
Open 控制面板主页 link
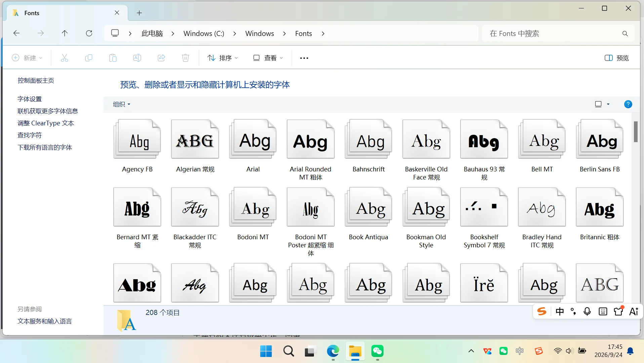(x=36, y=80)
